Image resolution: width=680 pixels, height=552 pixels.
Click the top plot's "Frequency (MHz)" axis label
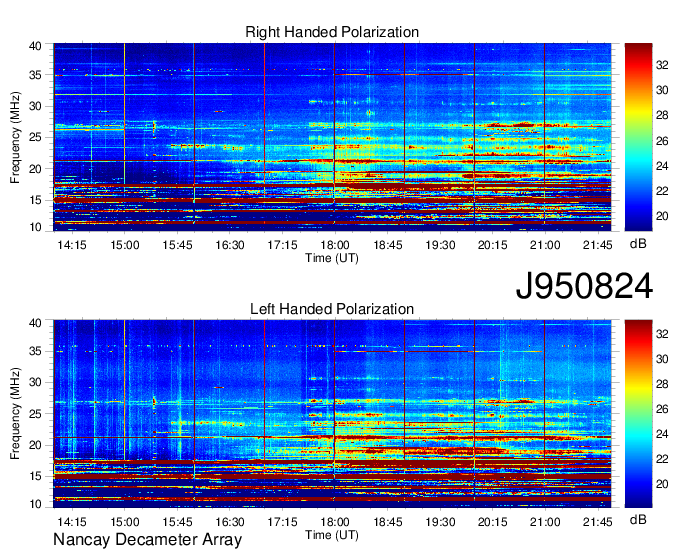coord(15,137)
